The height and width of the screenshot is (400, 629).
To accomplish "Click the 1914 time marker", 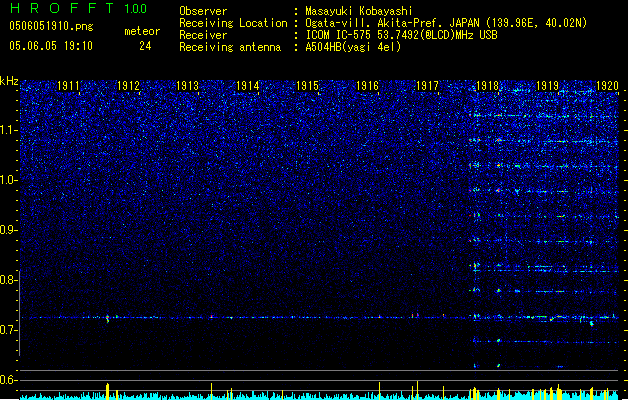I will 248,86.
